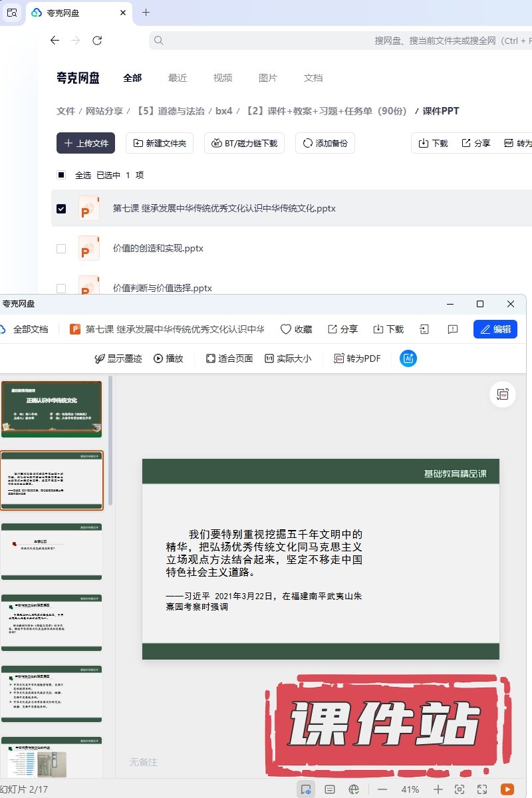Viewport: 532px width, 798px height.
Task: Click zoom in plus icon
Action: pos(438,789)
